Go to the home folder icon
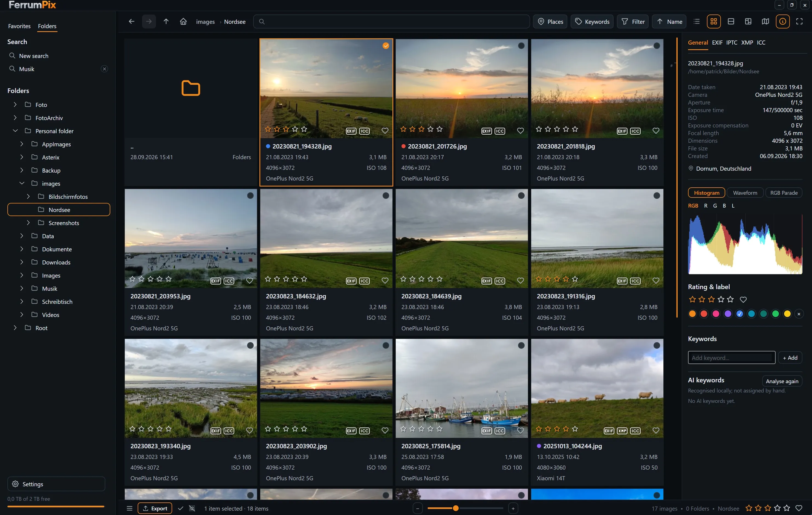Image resolution: width=812 pixels, height=515 pixels. point(183,22)
